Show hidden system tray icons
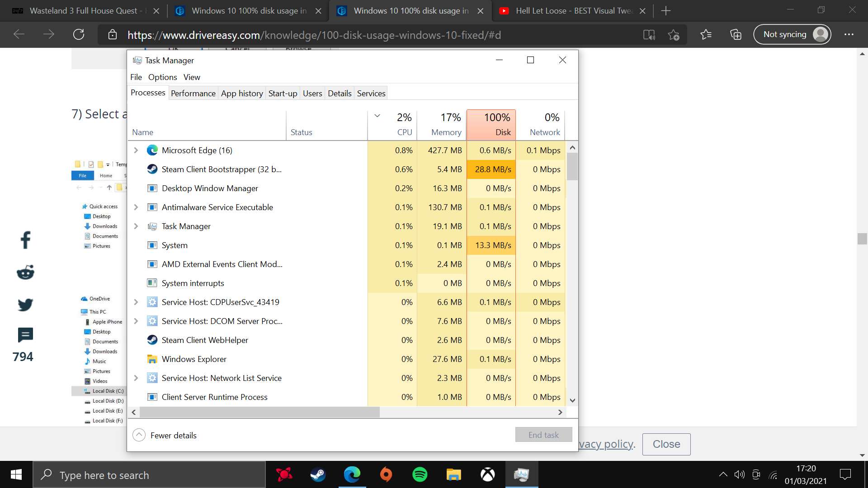This screenshot has width=868, height=488. tap(723, 474)
